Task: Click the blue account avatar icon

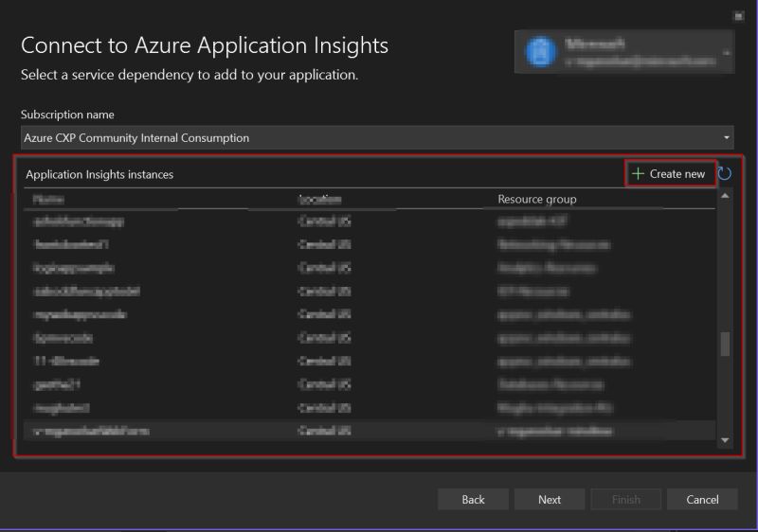Action: 540,51
